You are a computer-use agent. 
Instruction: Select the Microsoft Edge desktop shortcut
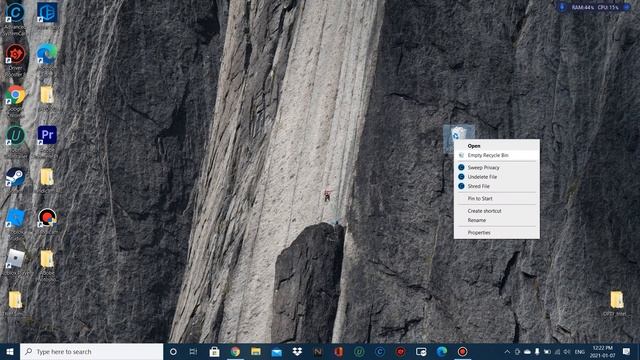pos(47,54)
